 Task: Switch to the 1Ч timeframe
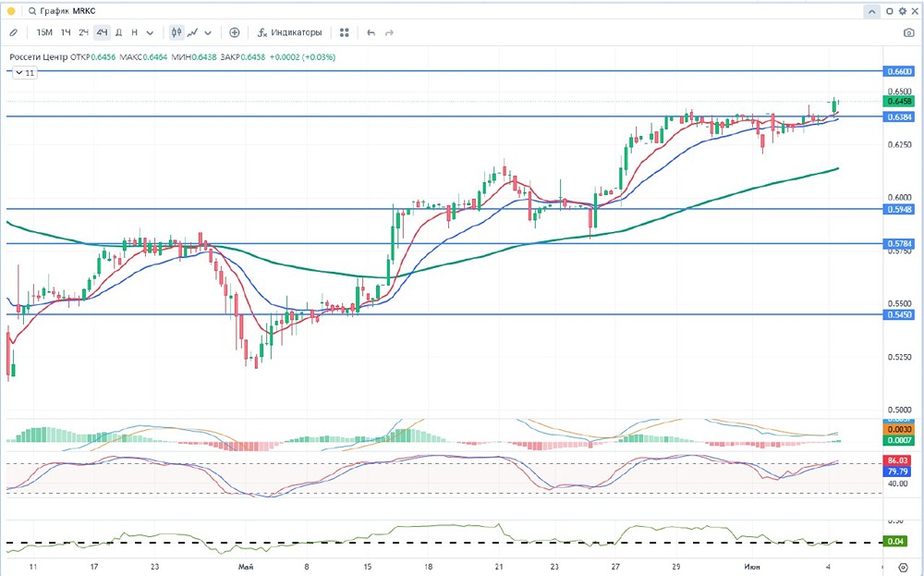click(x=66, y=33)
